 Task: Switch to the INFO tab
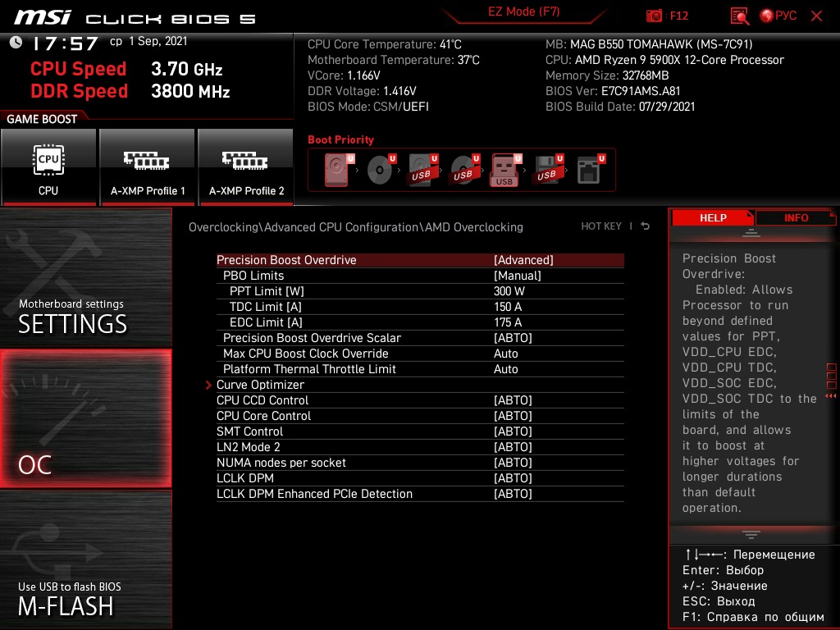point(796,218)
